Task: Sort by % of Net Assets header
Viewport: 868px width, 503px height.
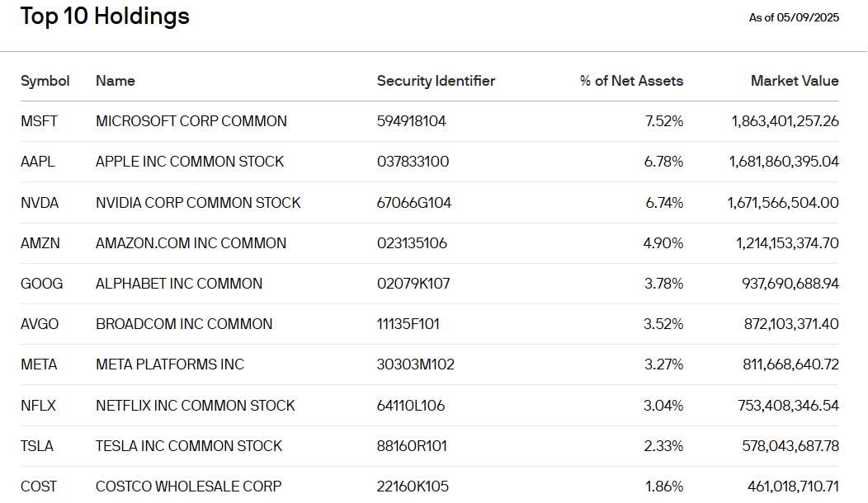Action: 631,81
